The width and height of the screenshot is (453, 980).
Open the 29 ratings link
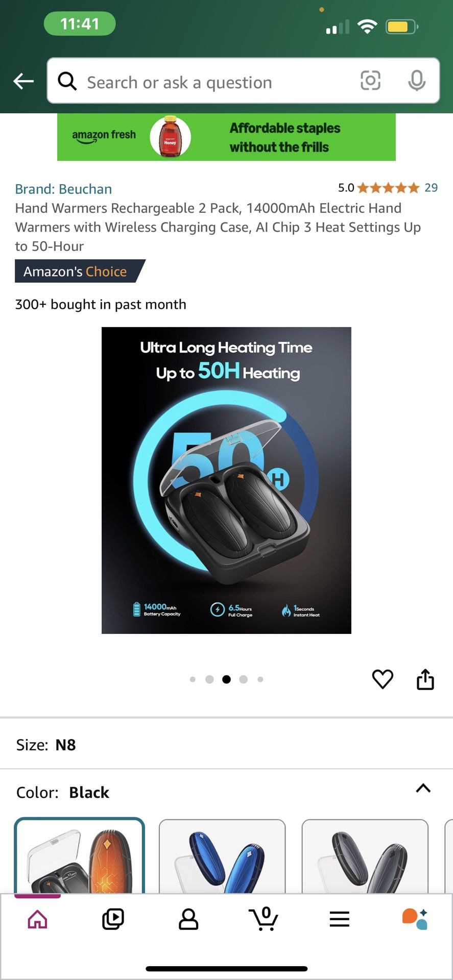[x=431, y=188]
